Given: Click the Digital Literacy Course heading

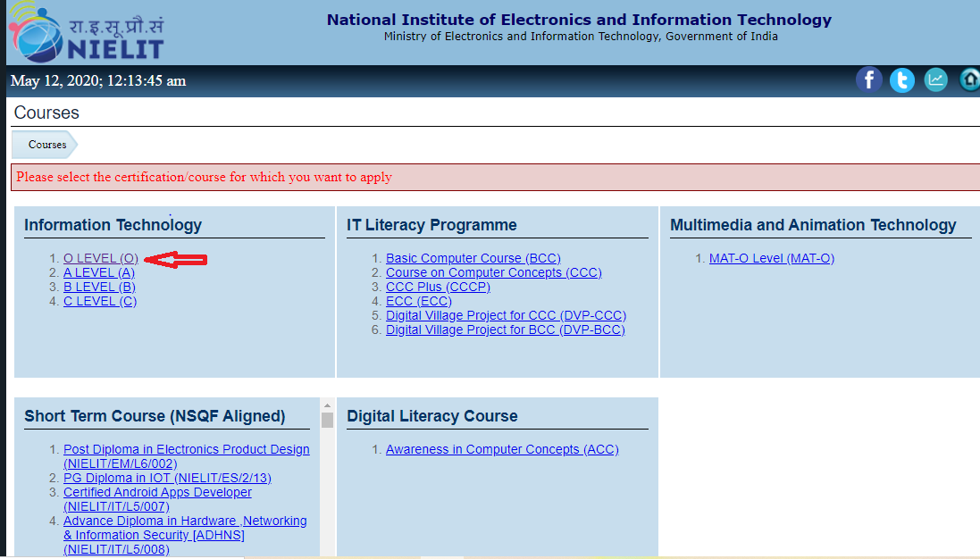Looking at the screenshot, I should pos(432,416).
